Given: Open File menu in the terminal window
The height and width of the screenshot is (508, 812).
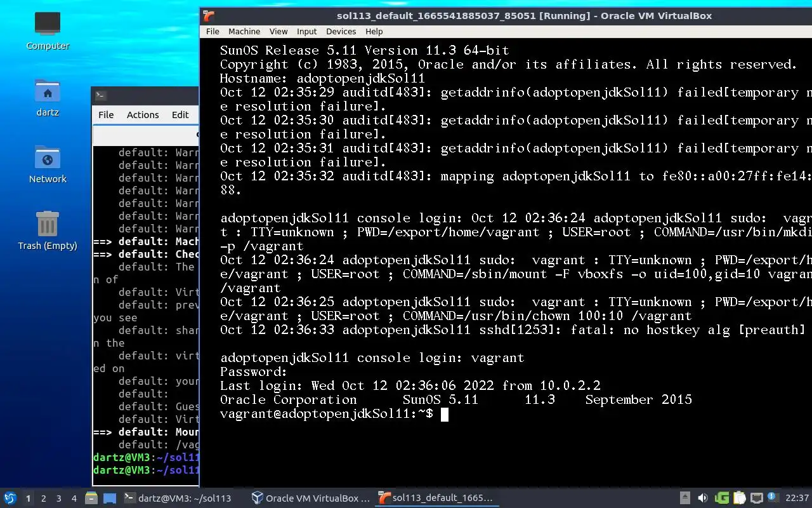Looking at the screenshot, I should [x=106, y=114].
